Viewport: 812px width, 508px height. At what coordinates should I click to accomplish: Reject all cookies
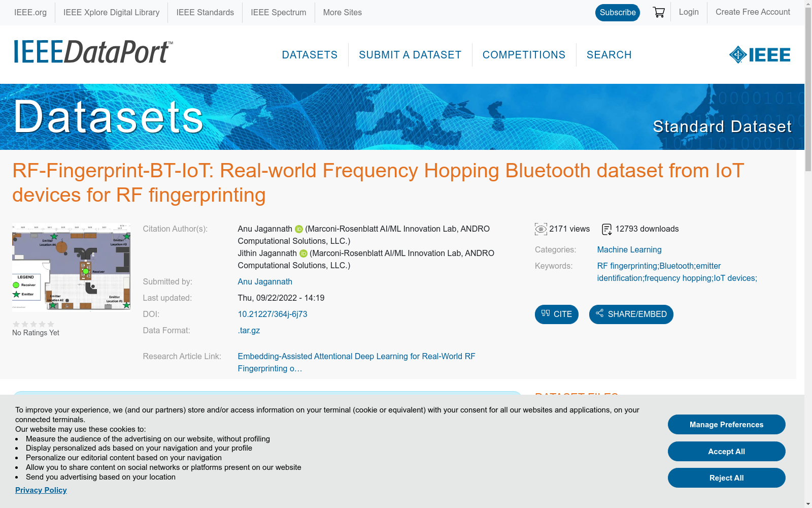tap(727, 478)
